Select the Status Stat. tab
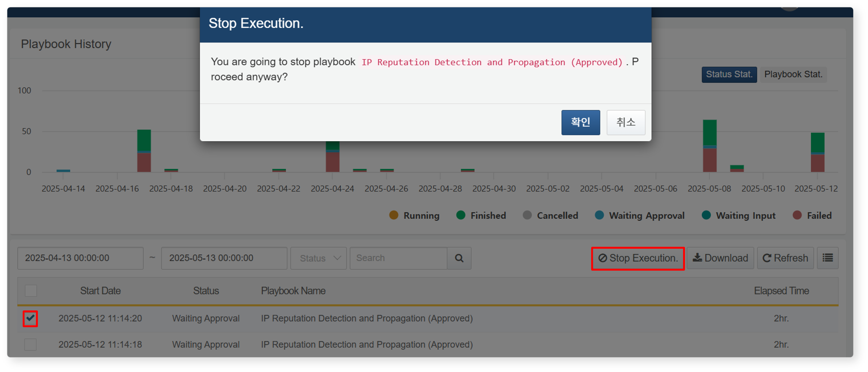This screenshot has height=372, width=868. (729, 74)
